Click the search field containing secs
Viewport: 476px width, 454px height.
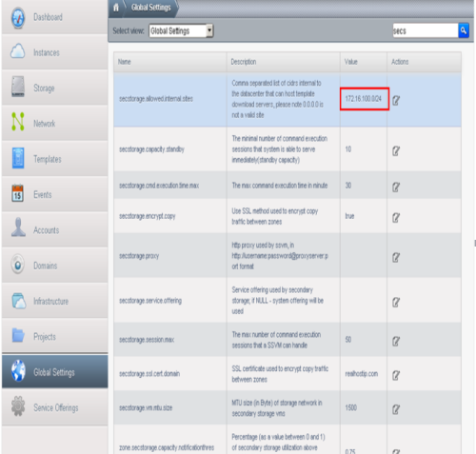coord(426,30)
